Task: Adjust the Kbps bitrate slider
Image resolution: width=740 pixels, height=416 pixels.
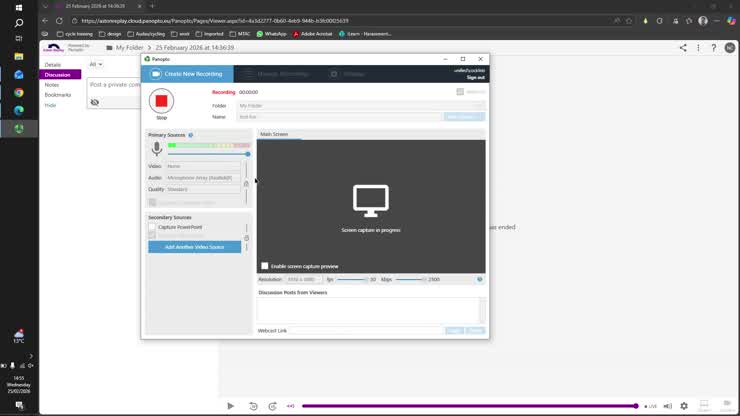Action: [x=411, y=280]
